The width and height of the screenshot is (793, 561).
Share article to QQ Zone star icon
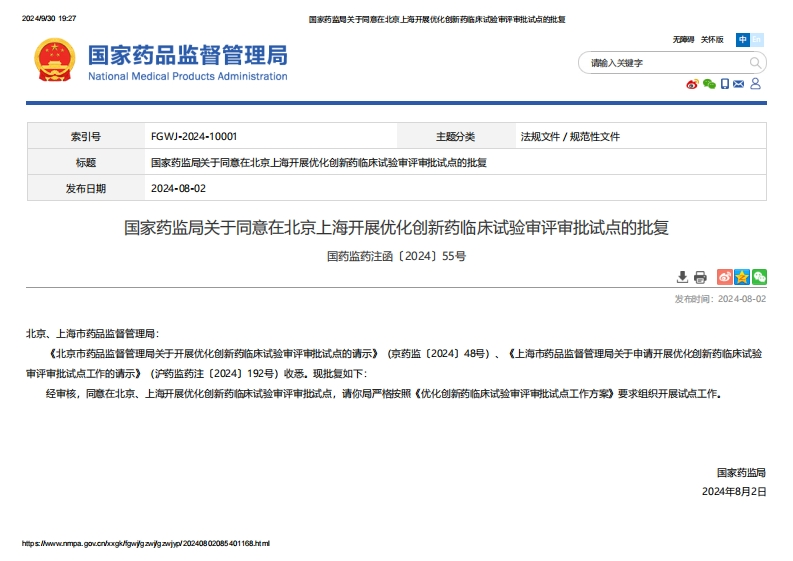point(742,277)
